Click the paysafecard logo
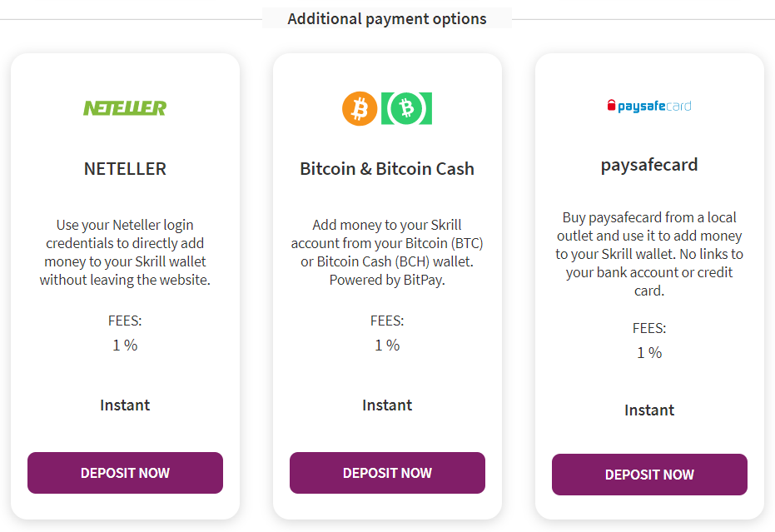Viewport: 775px width, 532px height. coord(649,106)
